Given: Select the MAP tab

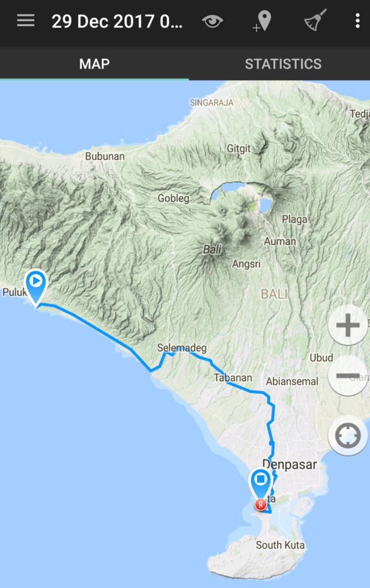Looking at the screenshot, I should (x=94, y=64).
